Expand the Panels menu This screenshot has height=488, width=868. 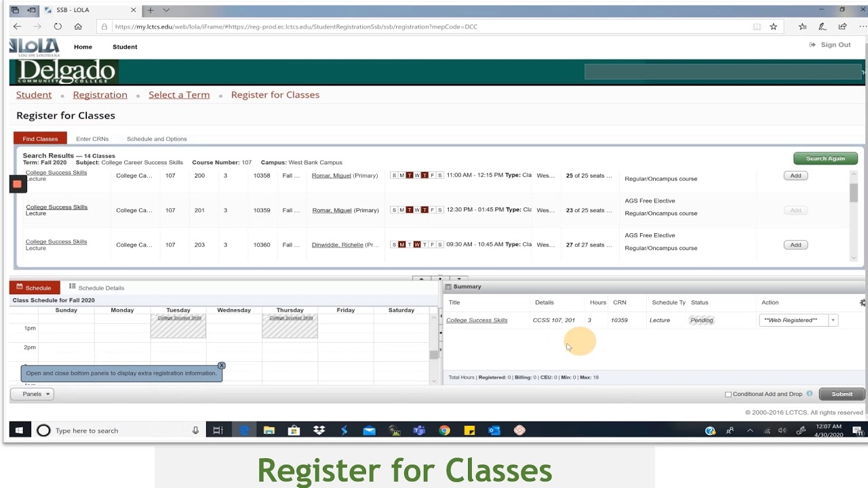tap(31, 394)
